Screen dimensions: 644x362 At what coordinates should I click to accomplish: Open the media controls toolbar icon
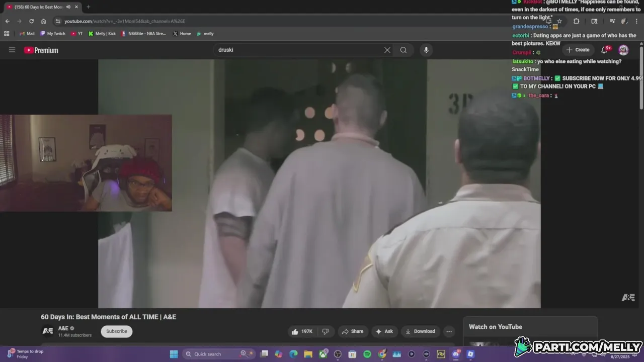(612, 21)
